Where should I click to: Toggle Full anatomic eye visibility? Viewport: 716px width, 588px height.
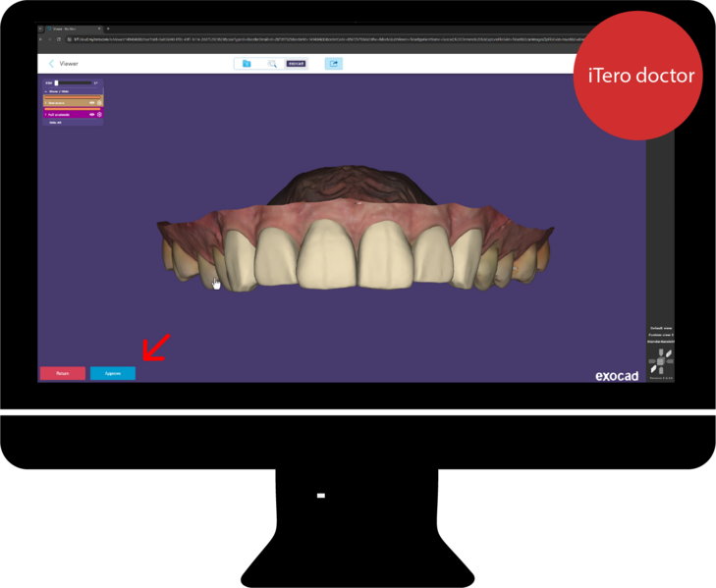click(91, 115)
